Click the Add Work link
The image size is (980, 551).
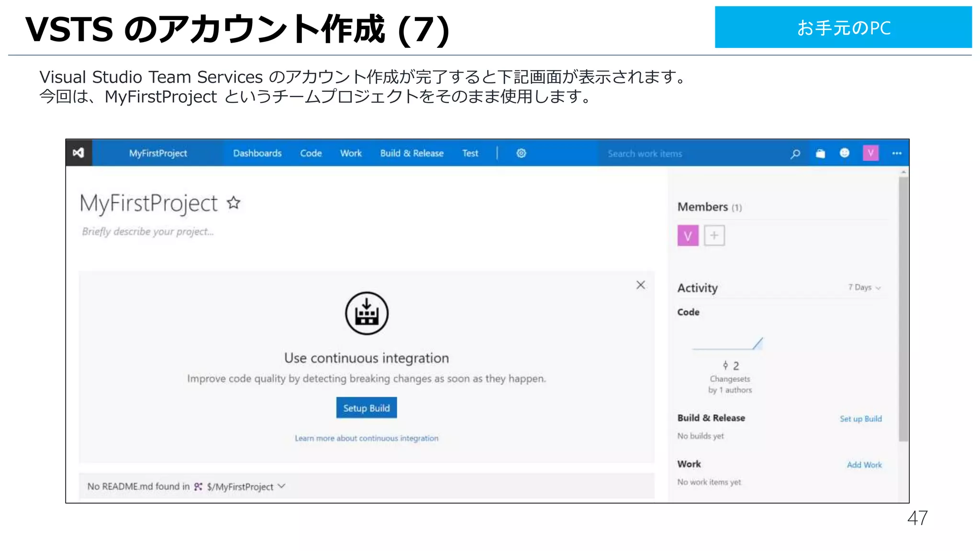tap(864, 464)
